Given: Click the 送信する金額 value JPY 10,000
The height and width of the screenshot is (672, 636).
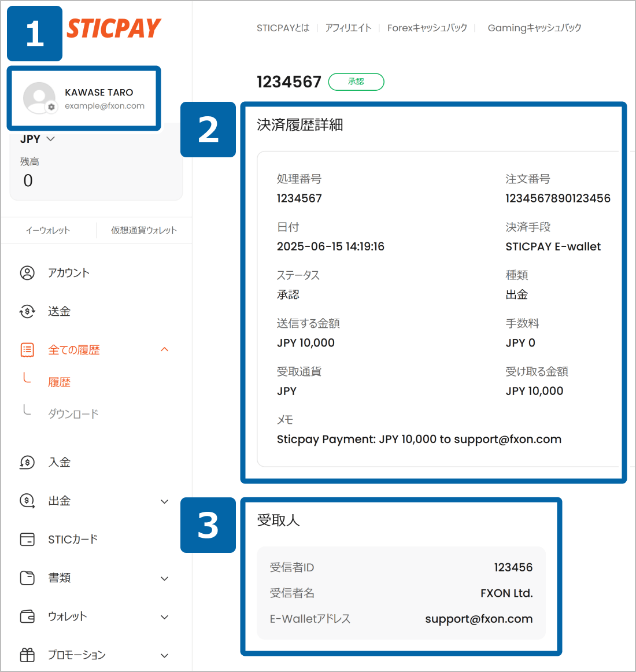Looking at the screenshot, I should point(306,343).
